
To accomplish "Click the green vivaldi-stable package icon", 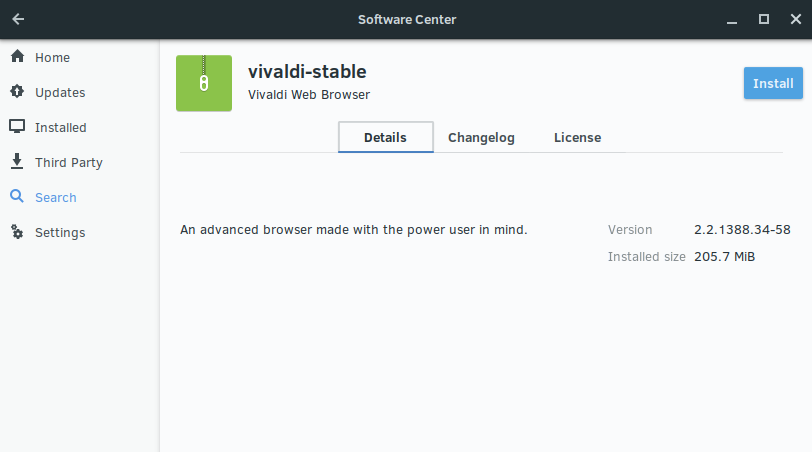I will [x=204, y=83].
